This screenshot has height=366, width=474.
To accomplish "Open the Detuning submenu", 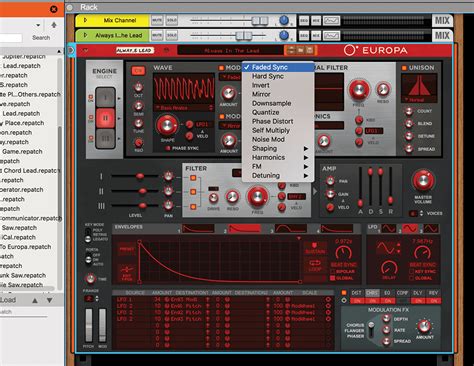I will click(x=278, y=175).
